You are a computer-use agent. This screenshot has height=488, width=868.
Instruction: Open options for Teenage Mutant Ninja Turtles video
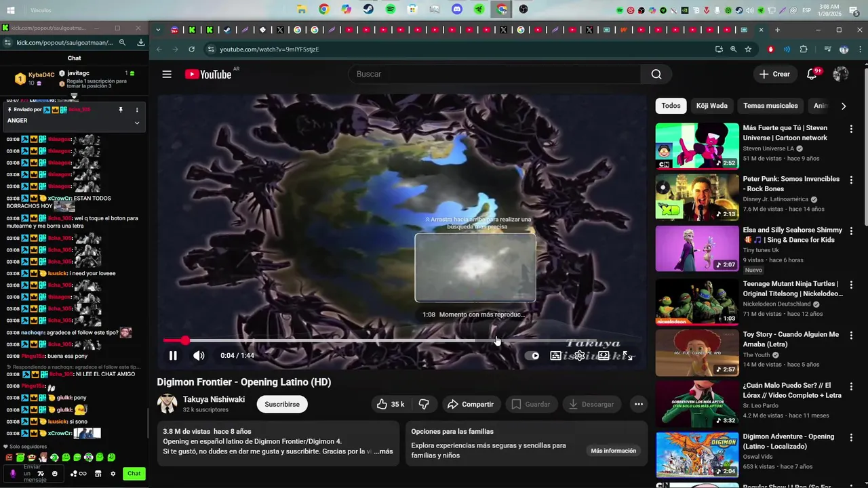point(851,285)
